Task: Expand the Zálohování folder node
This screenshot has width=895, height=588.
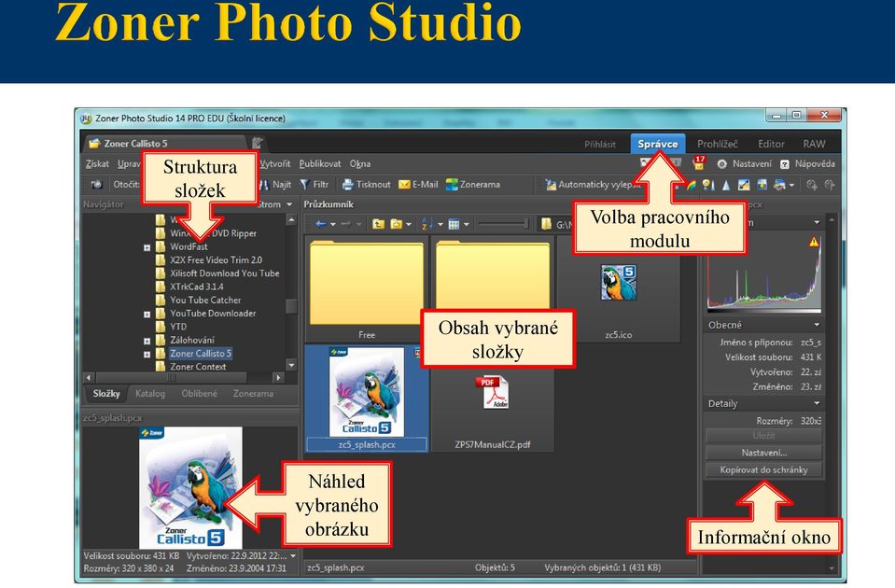Action: (147, 342)
